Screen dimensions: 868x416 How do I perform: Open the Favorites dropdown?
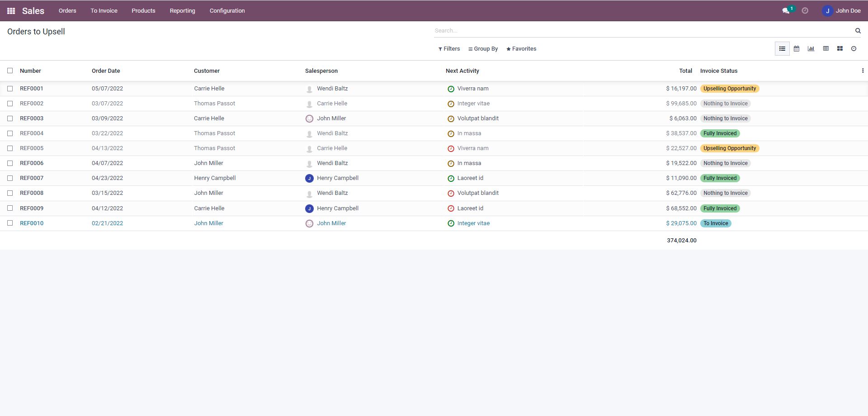tap(521, 49)
